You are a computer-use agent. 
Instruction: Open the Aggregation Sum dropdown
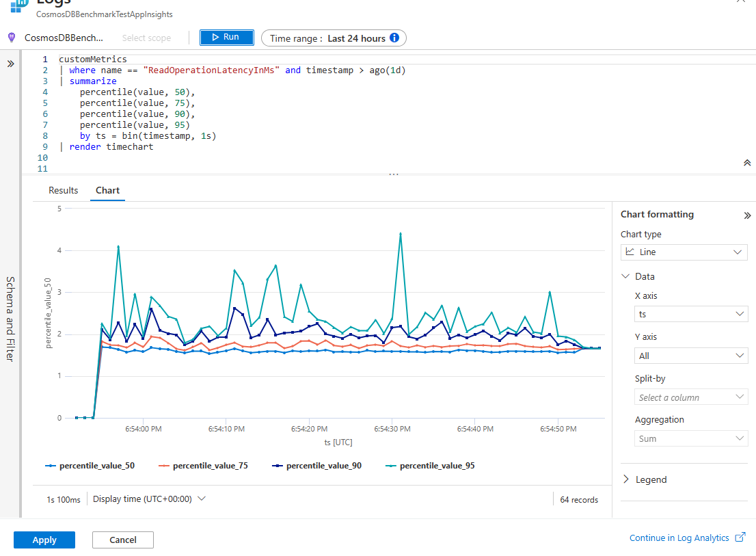[x=691, y=439]
